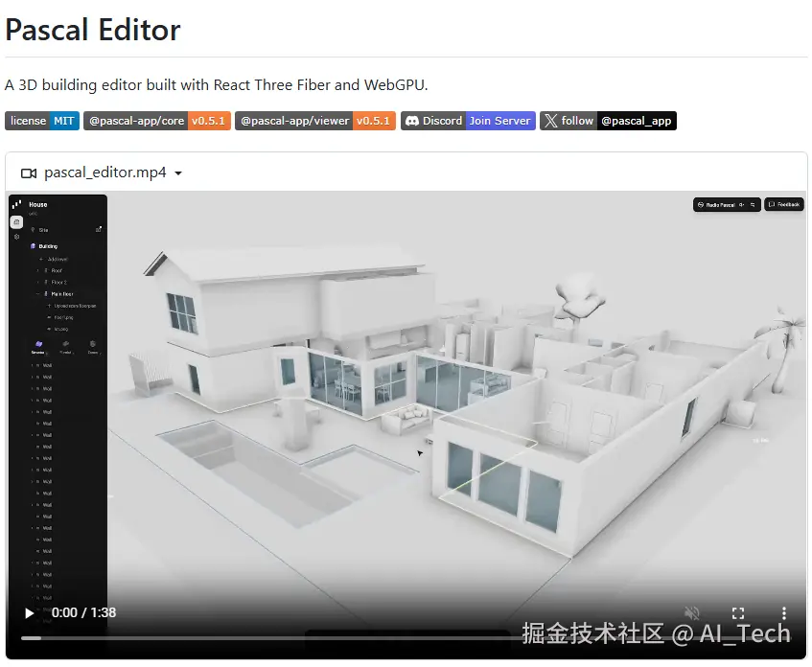
Task: Open the pascal_editor.mp4 dropdown caret
Action: tap(178, 172)
